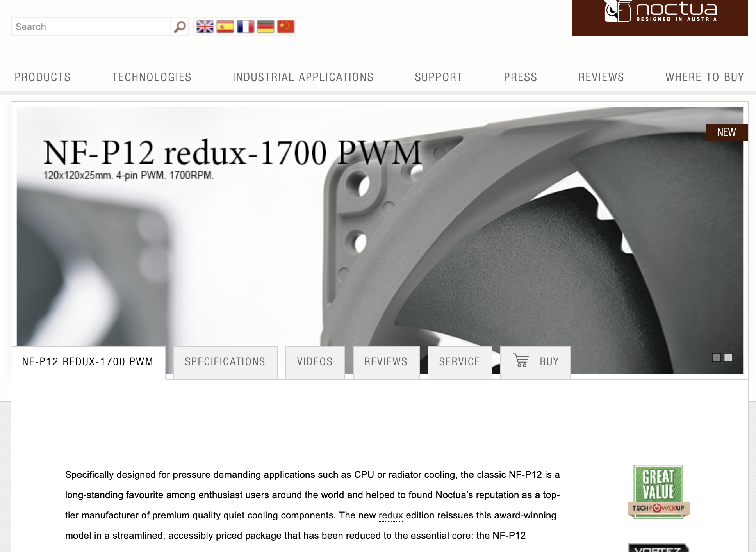Pick the German flag language icon
The width and height of the screenshot is (756, 552).
point(266,27)
